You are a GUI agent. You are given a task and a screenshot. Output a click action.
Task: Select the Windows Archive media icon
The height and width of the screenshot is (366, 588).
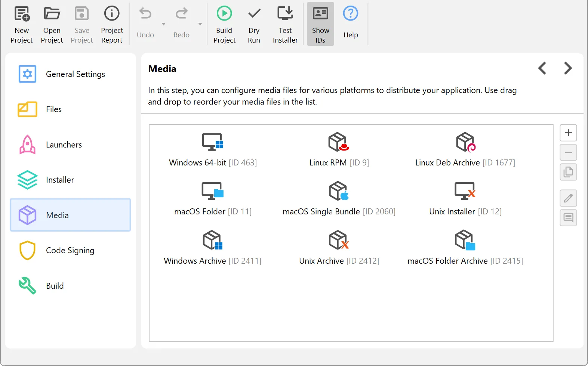[x=212, y=240]
